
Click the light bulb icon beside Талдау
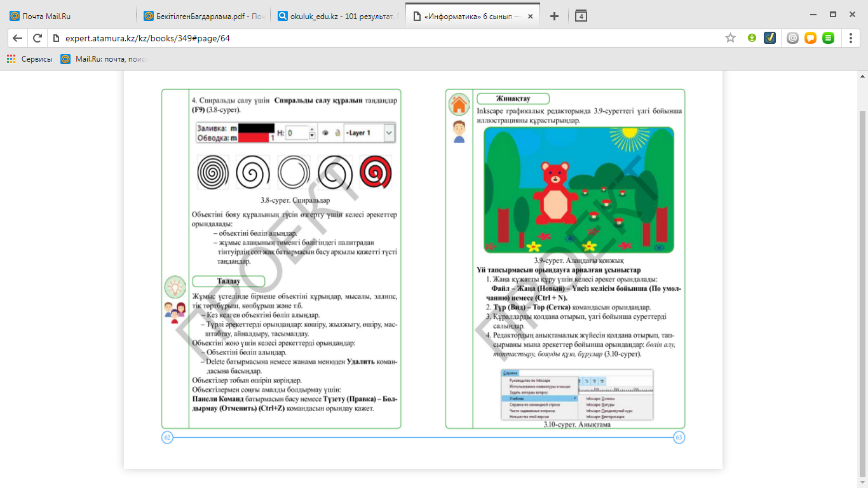pos(175,287)
